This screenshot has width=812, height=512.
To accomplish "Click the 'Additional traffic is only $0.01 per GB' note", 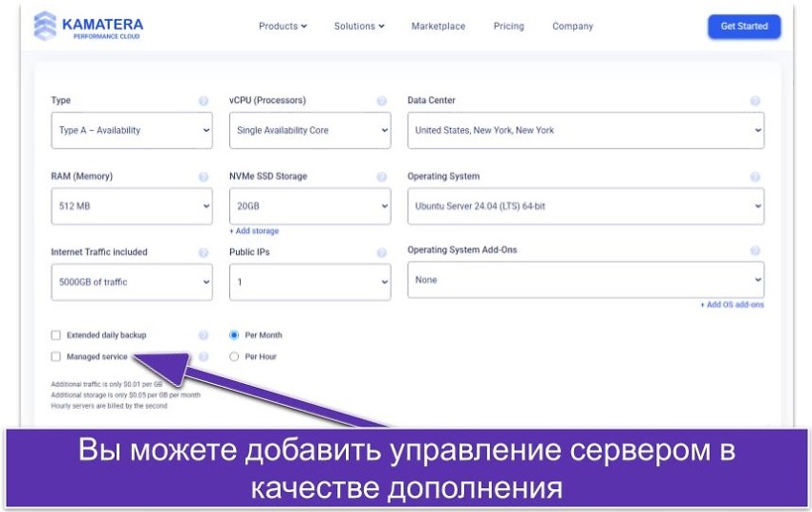I will pyautogui.click(x=107, y=384).
